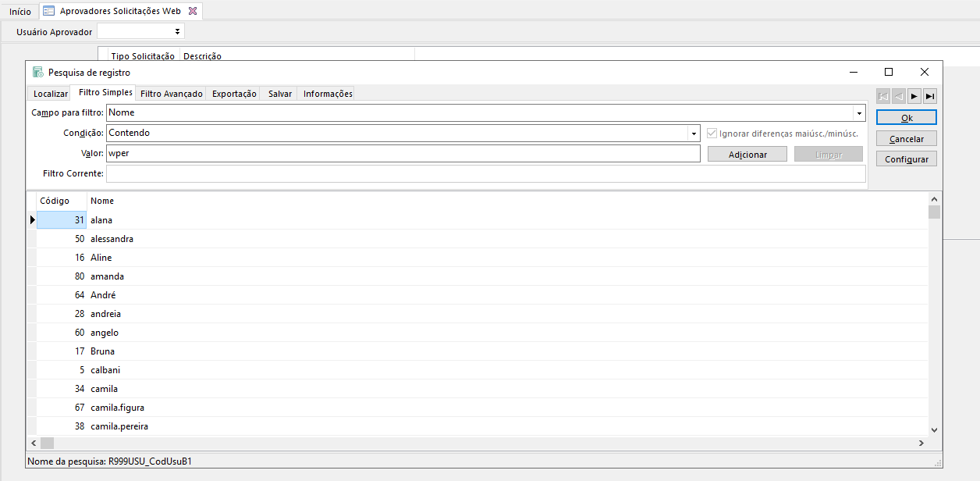Click the current row indicator arrow
Screen dimensions: 980x481
(x=32, y=220)
